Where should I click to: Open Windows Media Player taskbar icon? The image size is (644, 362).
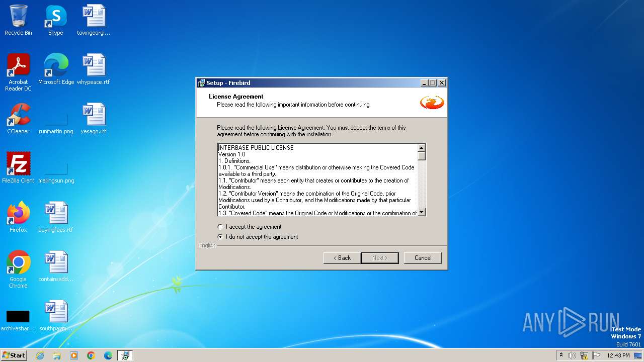tap(74, 355)
